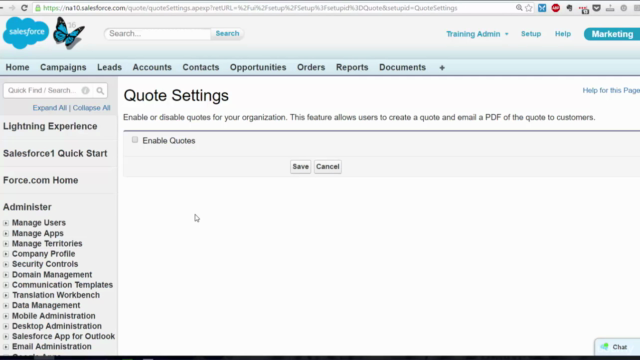Screen dimensions: 640x360
Task: Expand the Domain Management node
Action: (6, 275)
